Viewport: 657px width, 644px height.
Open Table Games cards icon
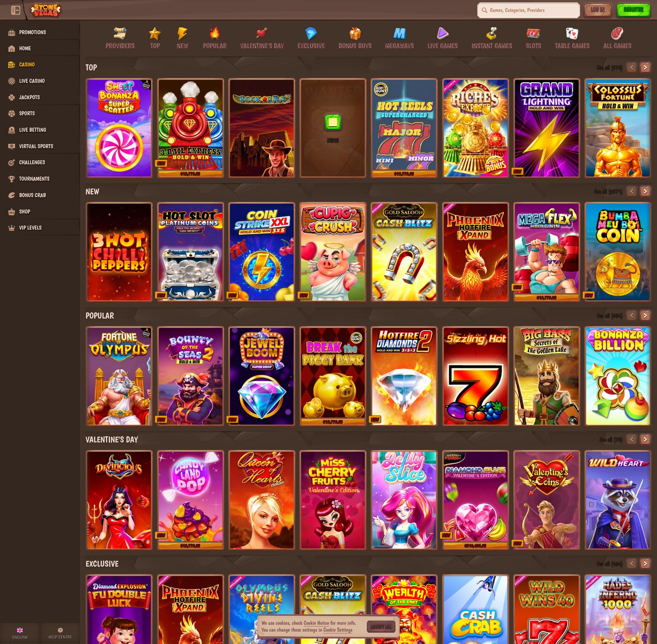click(572, 34)
